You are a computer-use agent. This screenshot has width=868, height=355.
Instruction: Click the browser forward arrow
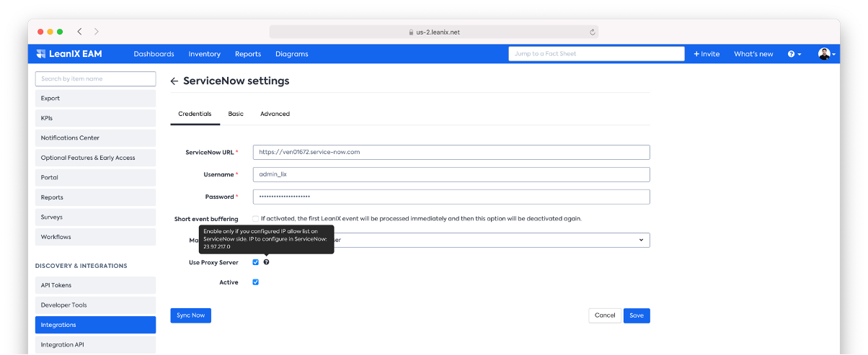tap(97, 32)
